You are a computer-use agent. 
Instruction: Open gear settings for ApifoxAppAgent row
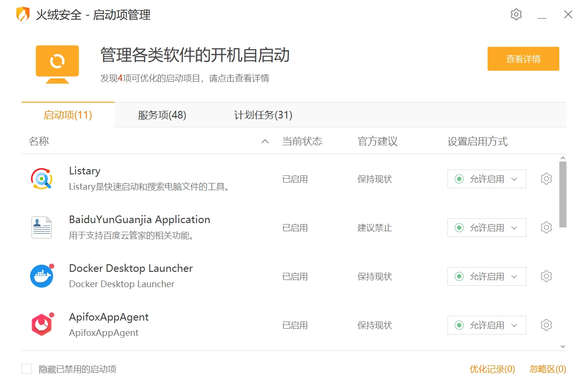pyautogui.click(x=546, y=325)
